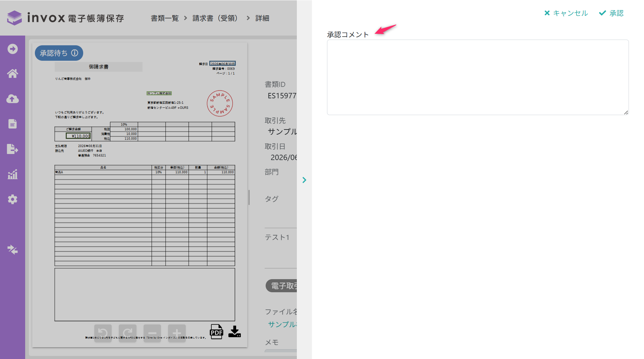
Task: Go to 書類一覧 breadcrumb
Action: point(165,18)
